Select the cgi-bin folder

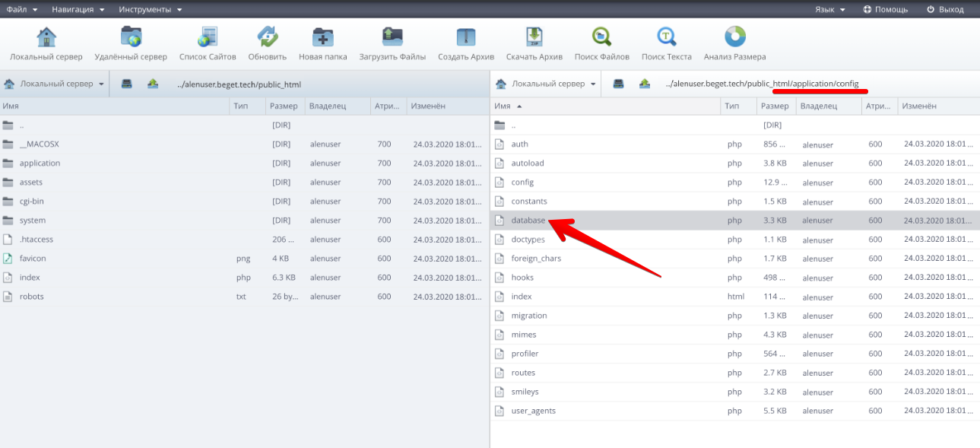click(243, 201)
